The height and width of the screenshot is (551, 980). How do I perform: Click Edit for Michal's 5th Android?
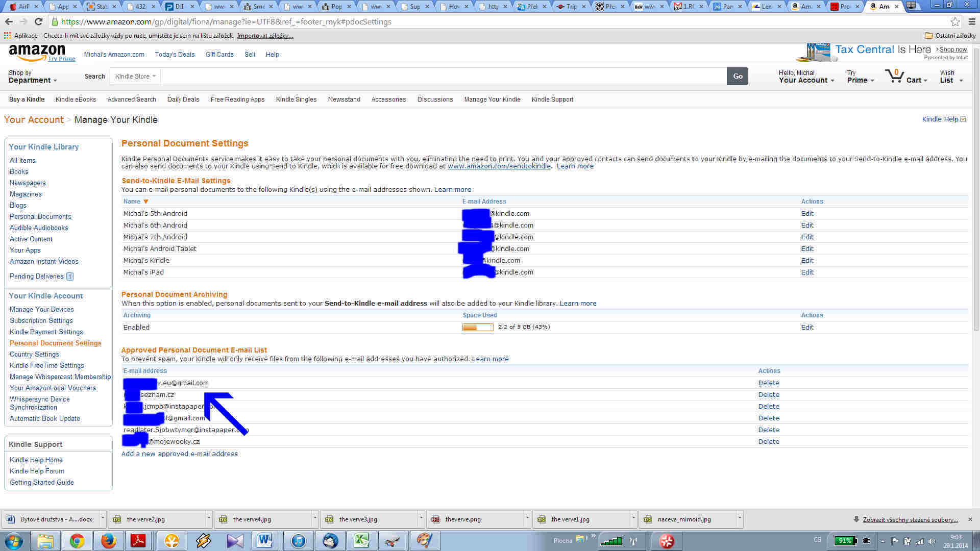click(807, 214)
